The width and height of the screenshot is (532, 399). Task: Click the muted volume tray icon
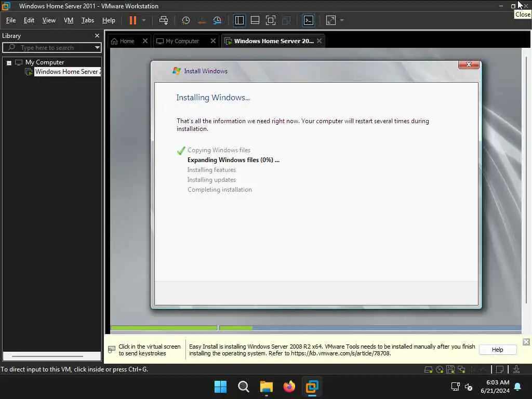click(x=469, y=387)
